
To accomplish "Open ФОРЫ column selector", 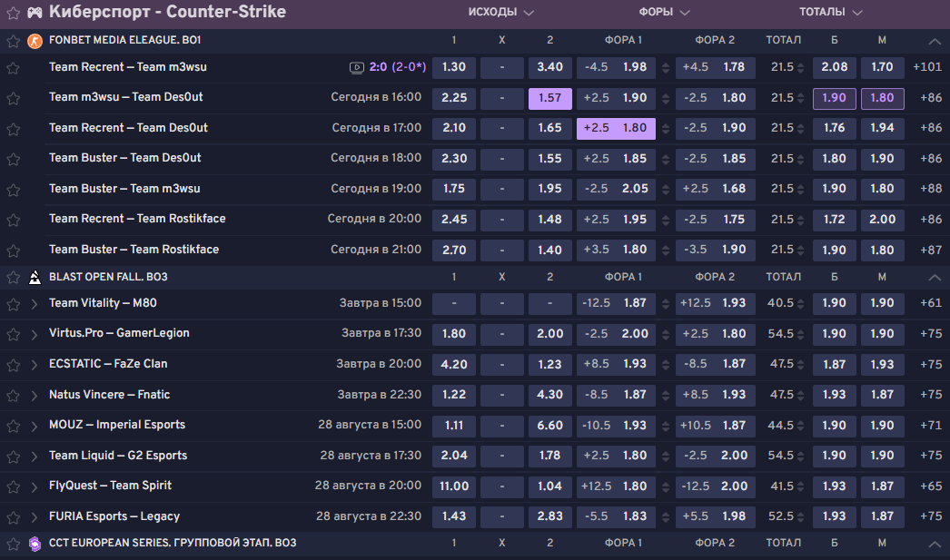I will coord(665,13).
